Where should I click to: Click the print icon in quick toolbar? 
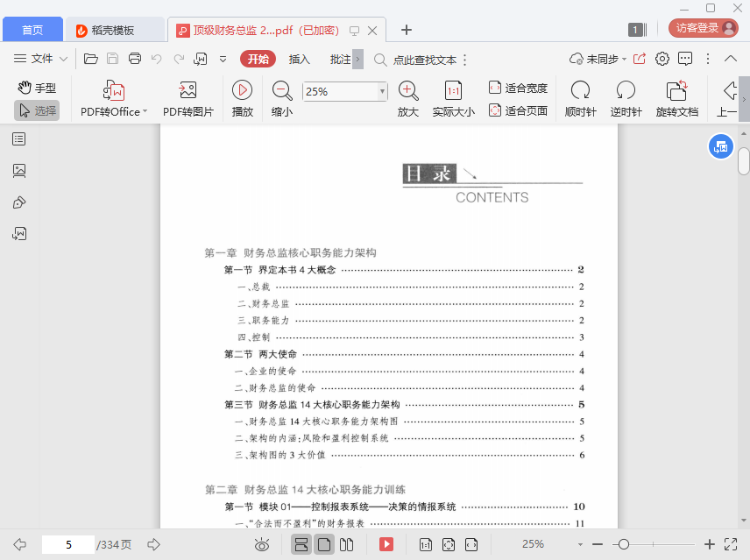(135, 59)
